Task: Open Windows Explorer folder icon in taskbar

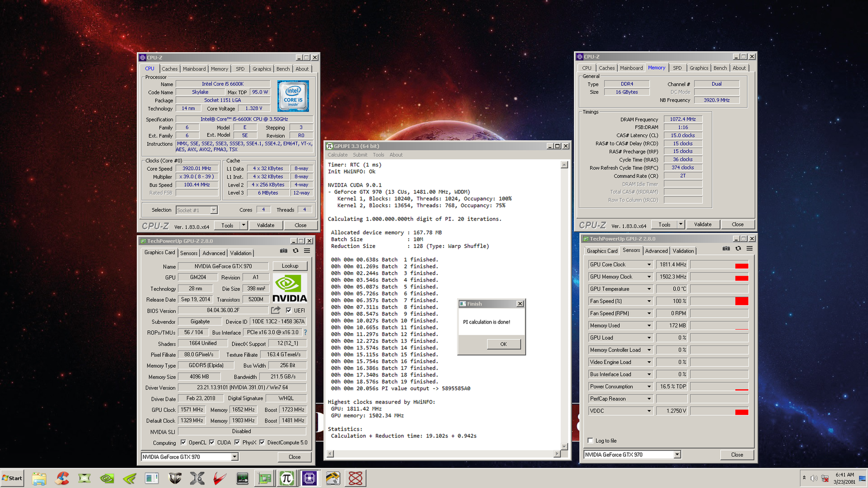Action: pyautogui.click(x=39, y=478)
